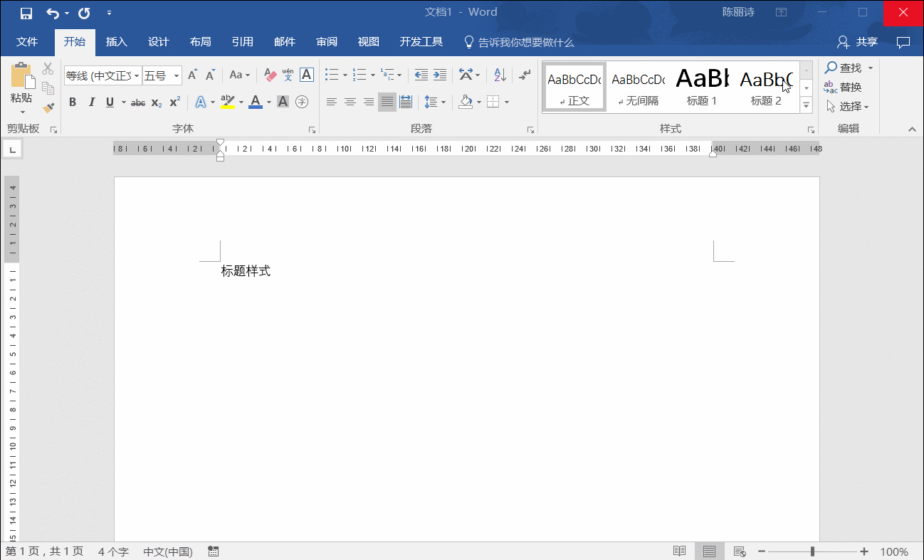Switch to the 审阅 tab

coord(327,42)
